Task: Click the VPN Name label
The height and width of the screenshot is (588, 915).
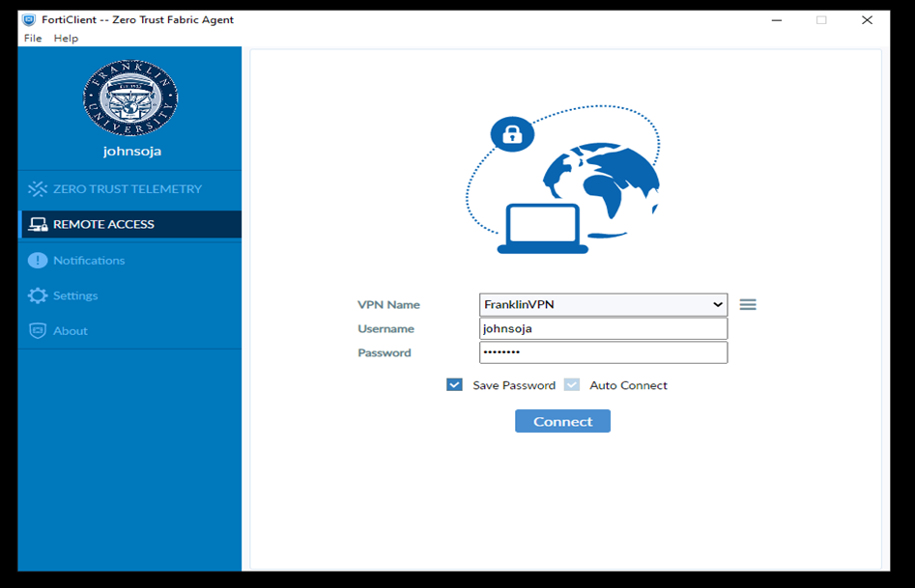Action: point(388,304)
